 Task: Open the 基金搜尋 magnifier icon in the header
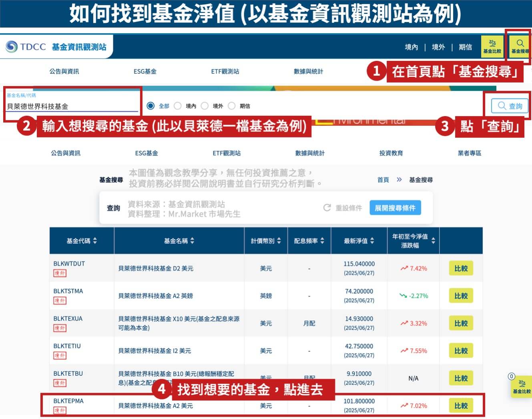click(520, 47)
